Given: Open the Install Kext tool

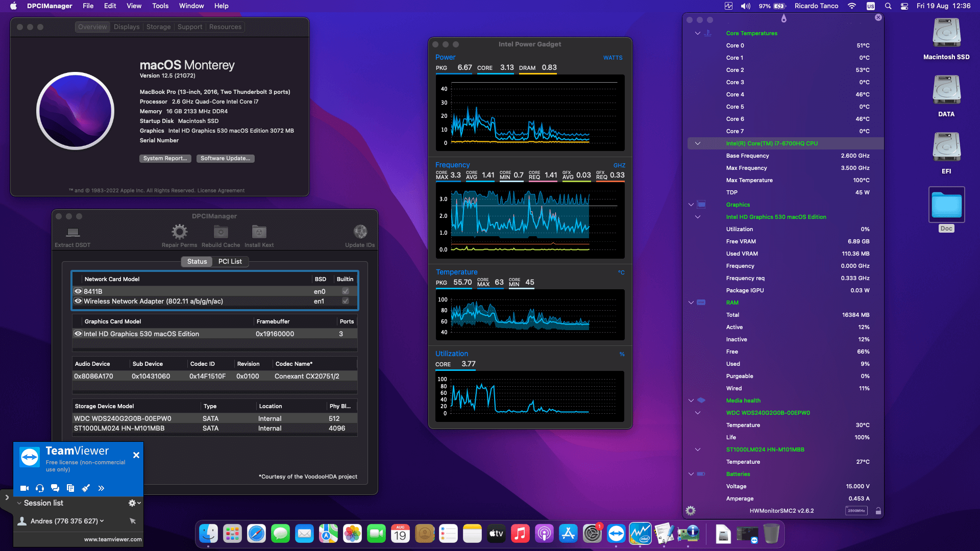Looking at the screenshot, I should coord(258,232).
